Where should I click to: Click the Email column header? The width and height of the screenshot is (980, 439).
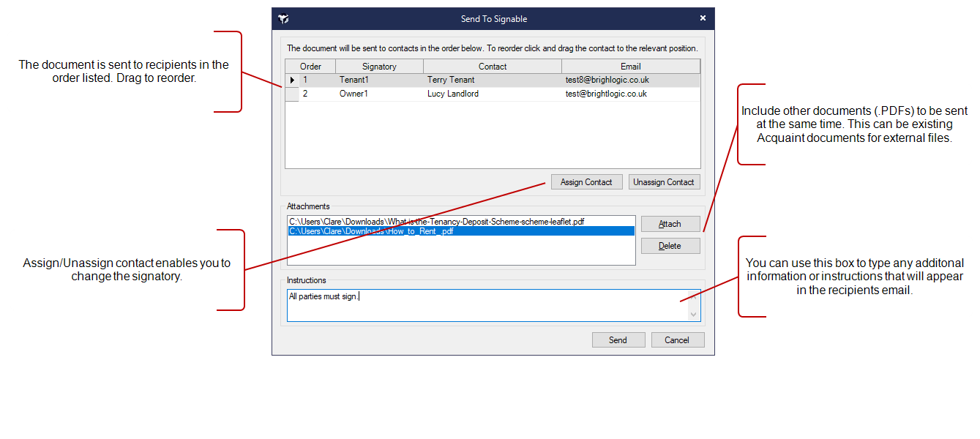point(629,67)
